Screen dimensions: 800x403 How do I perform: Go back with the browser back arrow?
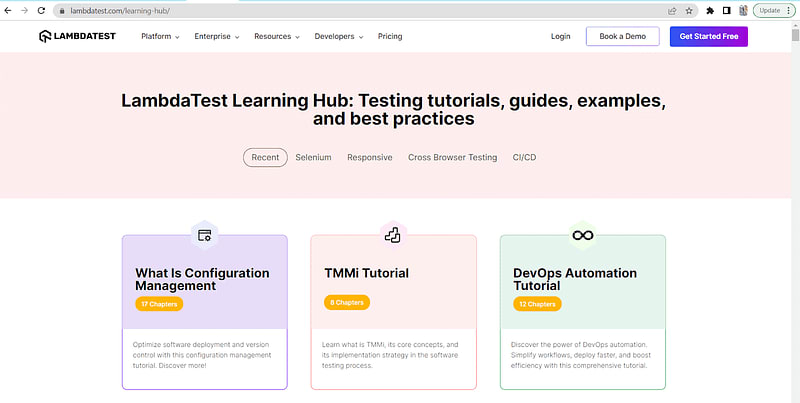click(x=8, y=10)
